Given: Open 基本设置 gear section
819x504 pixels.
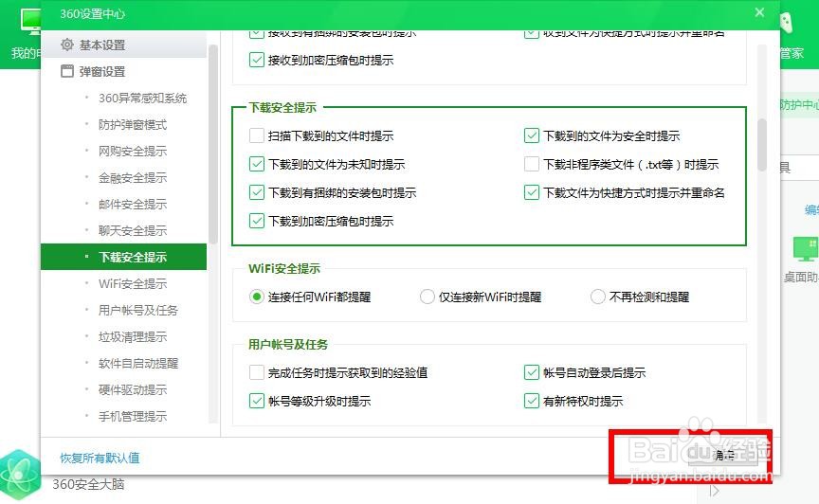Looking at the screenshot, I should click(124, 45).
